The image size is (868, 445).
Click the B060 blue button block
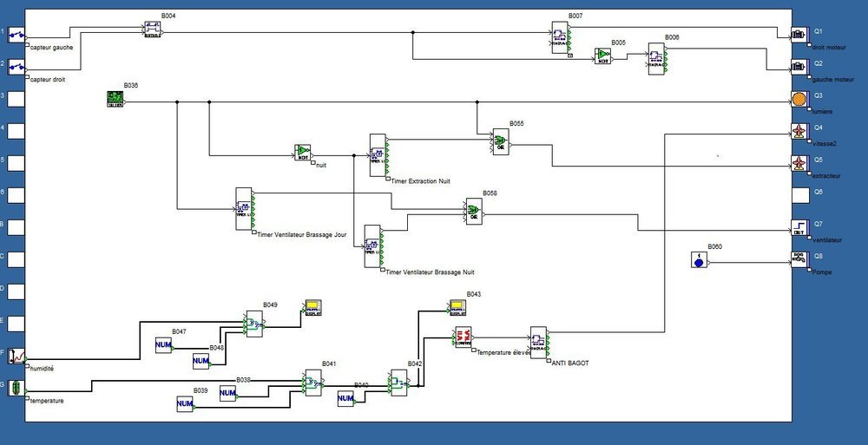click(x=699, y=259)
